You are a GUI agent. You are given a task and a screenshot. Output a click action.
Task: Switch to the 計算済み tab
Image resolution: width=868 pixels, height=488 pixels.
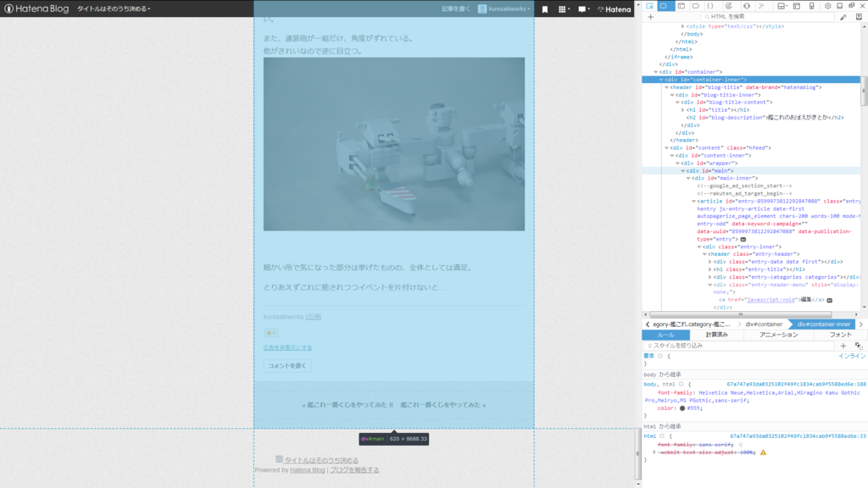click(717, 335)
